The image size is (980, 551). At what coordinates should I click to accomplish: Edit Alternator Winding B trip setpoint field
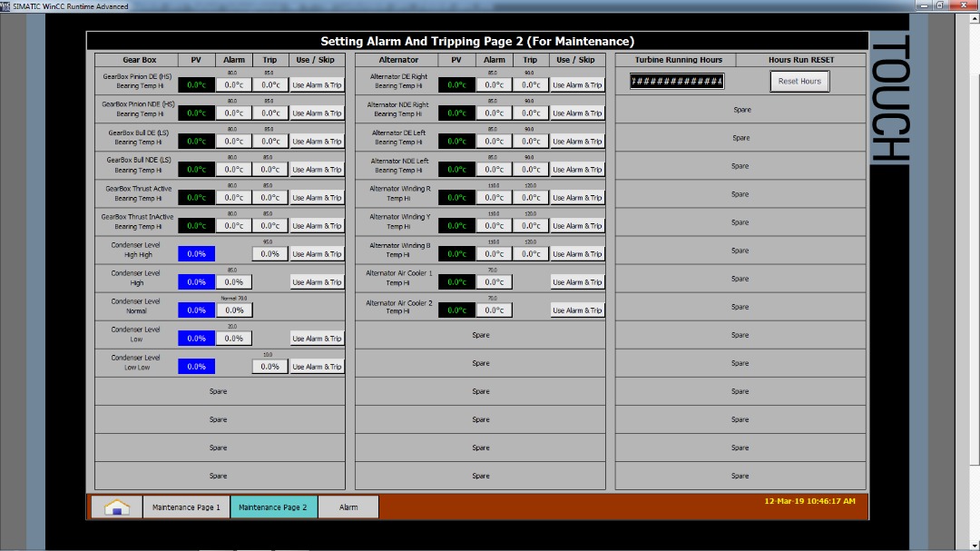[531, 254]
